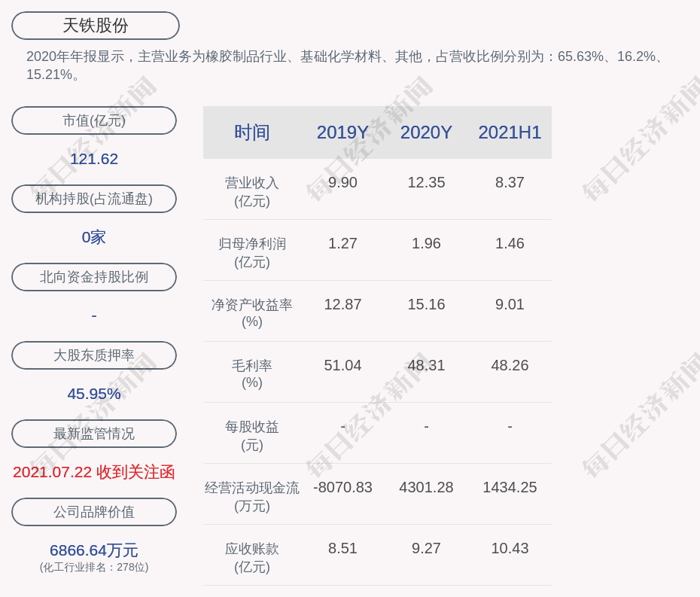Click the 大股东质押率 label pill
This screenshot has height=597, width=700.
coord(94,355)
